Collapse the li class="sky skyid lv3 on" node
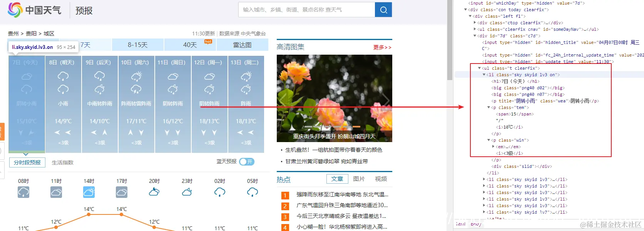 pos(484,75)
